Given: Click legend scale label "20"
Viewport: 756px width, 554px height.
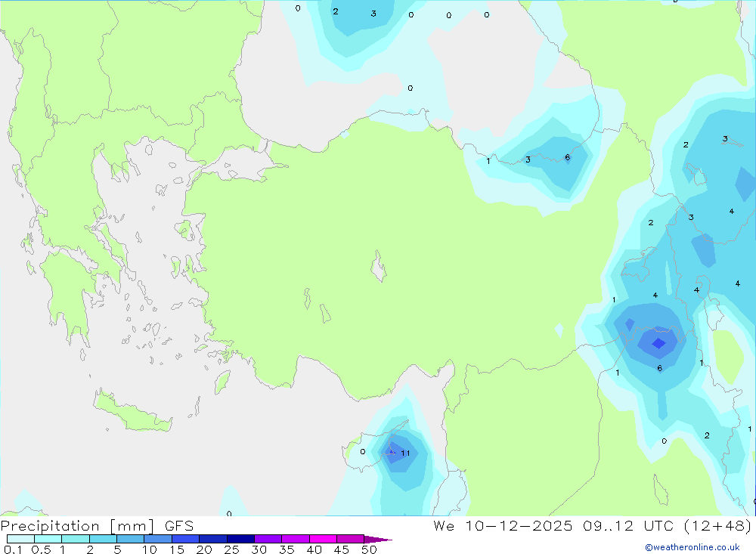Looking at the screenshot, I should (x=204, y=549).
